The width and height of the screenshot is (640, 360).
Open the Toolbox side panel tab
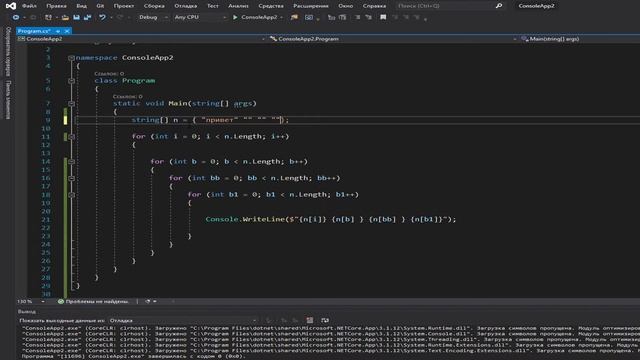click(8, 100)
